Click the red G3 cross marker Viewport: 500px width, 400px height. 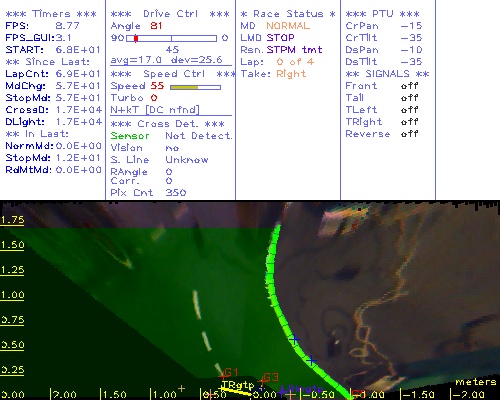(x=262, y=380)
